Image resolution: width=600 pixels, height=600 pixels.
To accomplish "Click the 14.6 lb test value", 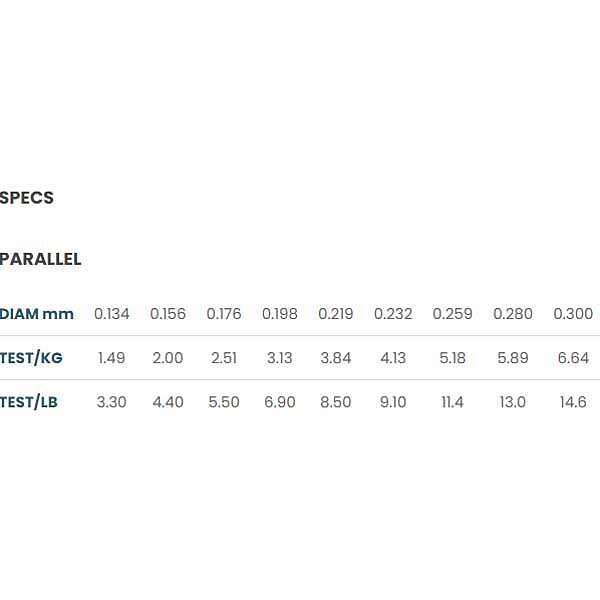I will pos(573,402).
